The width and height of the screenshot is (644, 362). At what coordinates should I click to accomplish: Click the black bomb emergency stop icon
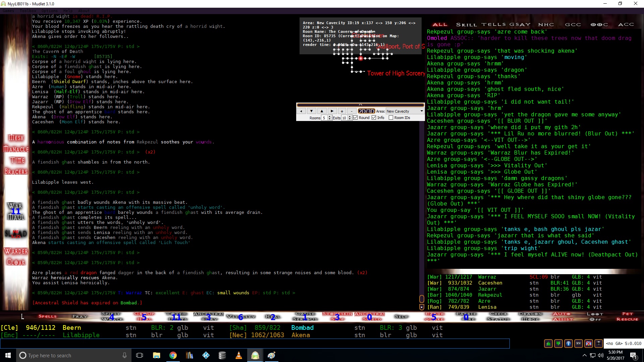(599, 344)
